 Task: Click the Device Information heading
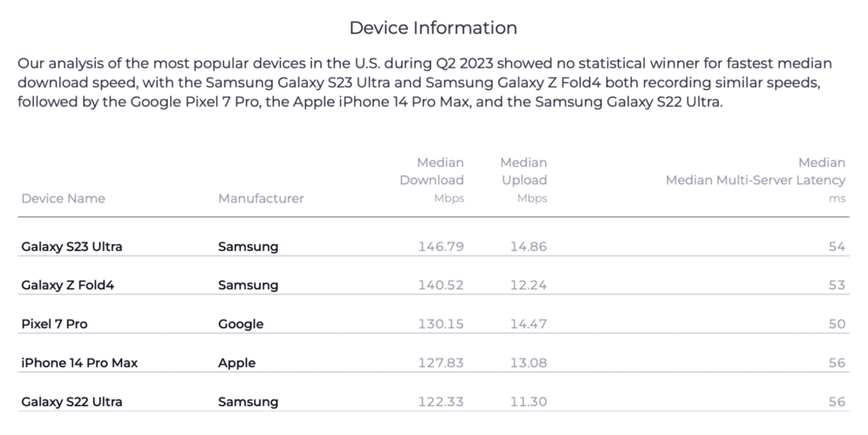pyautogui.click(x=433, y=28)
